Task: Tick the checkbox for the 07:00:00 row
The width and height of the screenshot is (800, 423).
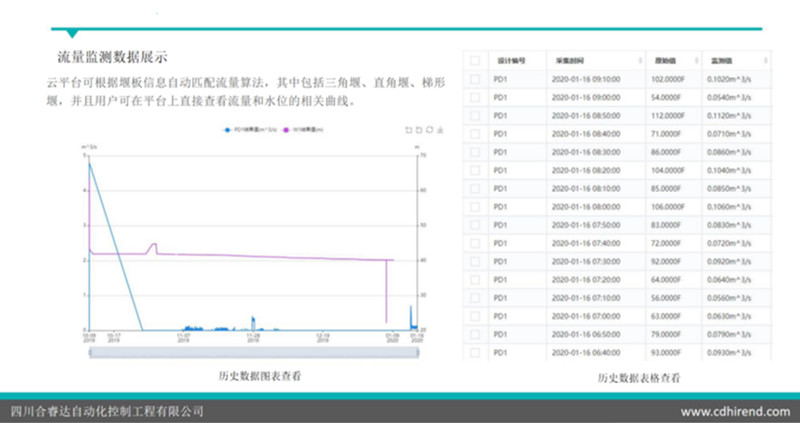Action: tap(475, 316)
